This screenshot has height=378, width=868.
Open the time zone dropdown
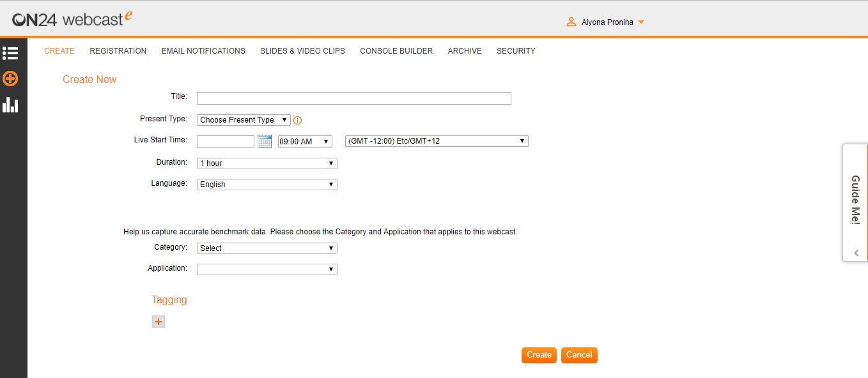pos(437,141)
